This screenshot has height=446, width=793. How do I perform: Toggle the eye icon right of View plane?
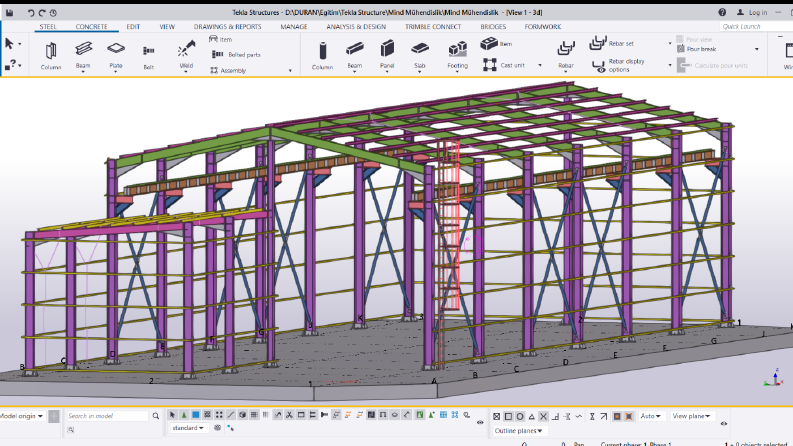point(724,423)
